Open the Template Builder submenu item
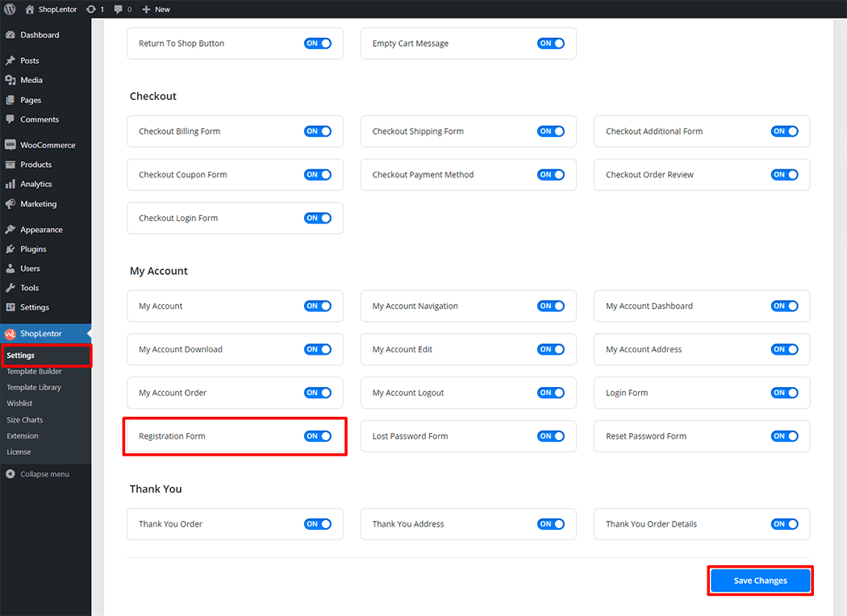 click(34, 372)
